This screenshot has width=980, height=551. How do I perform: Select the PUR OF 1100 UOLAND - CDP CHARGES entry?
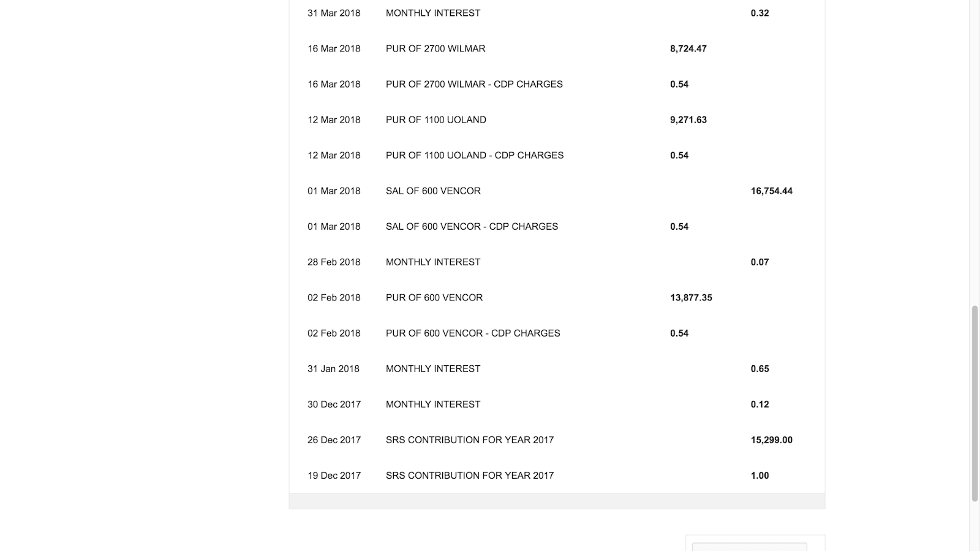(474, 155)
